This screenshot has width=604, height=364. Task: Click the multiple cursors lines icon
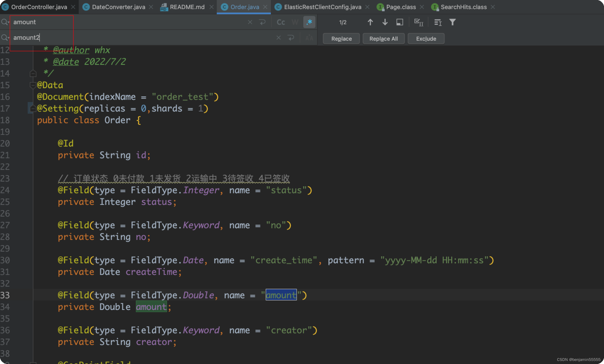[x=438, y=22]
